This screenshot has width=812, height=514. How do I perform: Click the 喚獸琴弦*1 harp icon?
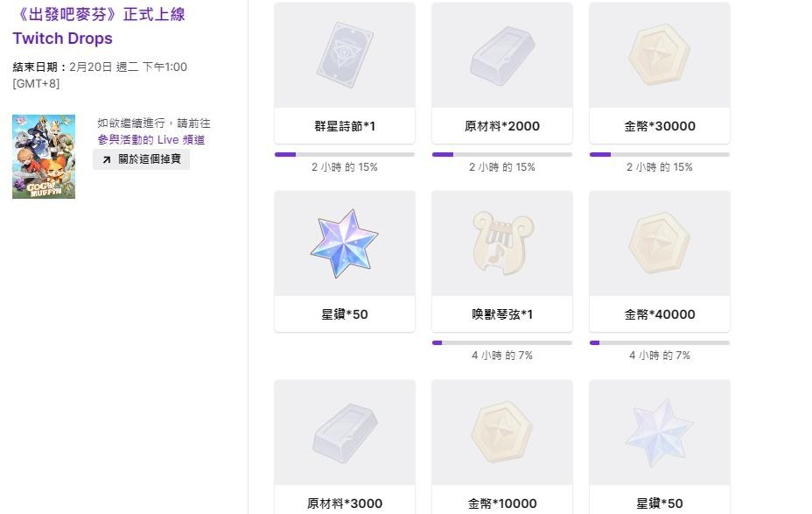point(501,243)
